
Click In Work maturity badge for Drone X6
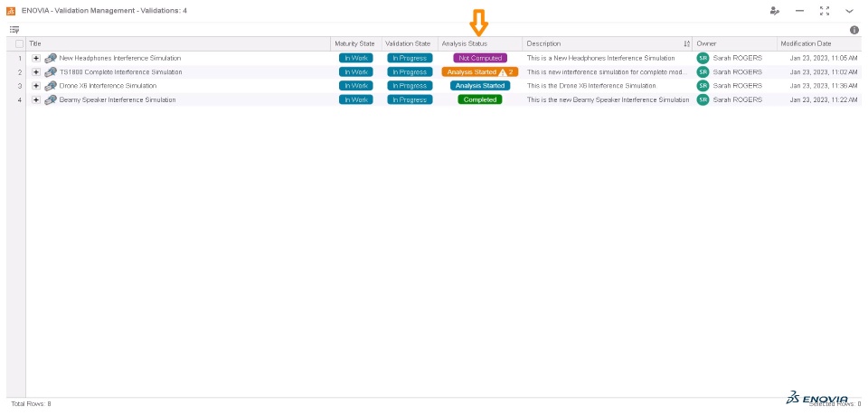pyautogui.click(x=355, y=86)
